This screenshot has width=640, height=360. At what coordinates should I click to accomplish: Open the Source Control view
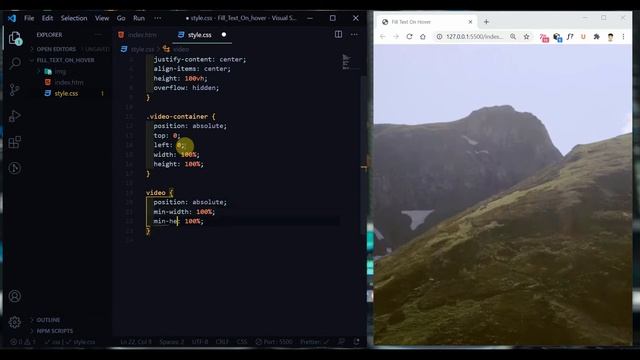15,90
